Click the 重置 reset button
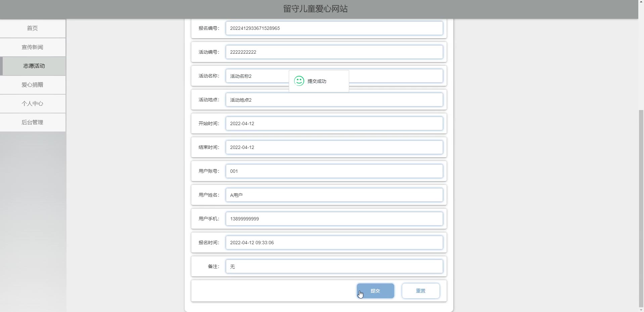 [421, 291]
